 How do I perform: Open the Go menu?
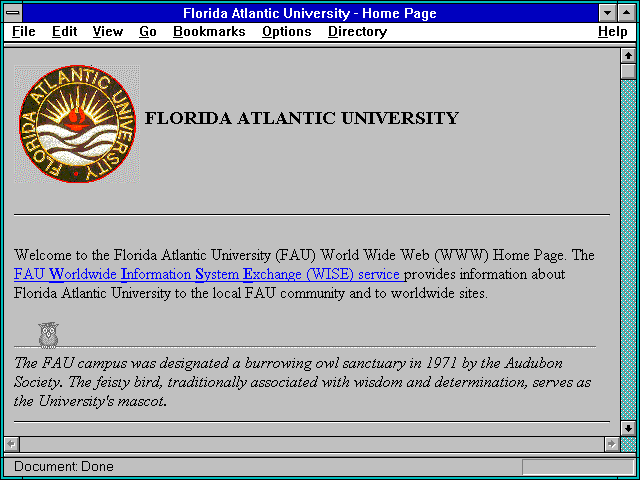click(148, 32)
